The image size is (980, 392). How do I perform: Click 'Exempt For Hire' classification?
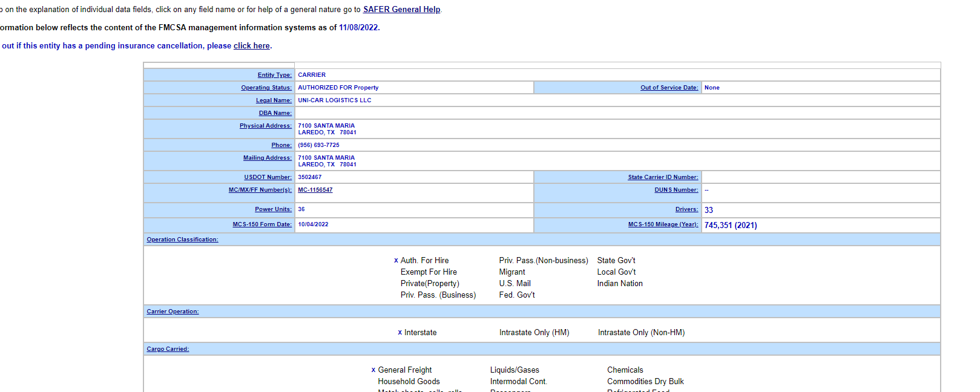pyautogui.click(x=429, y=272)
